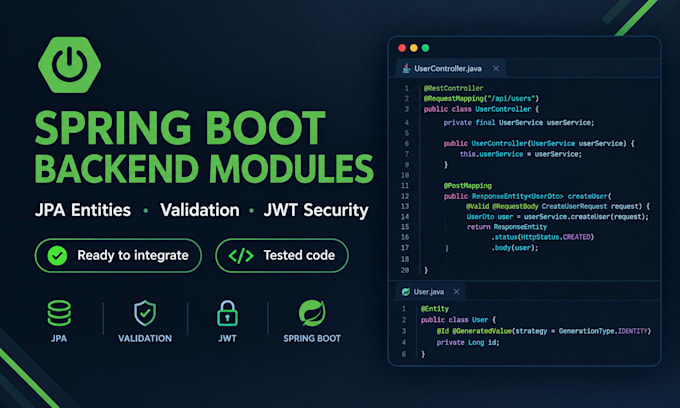Click the Tested code button
Screen dimensions: 680x408
282,255
